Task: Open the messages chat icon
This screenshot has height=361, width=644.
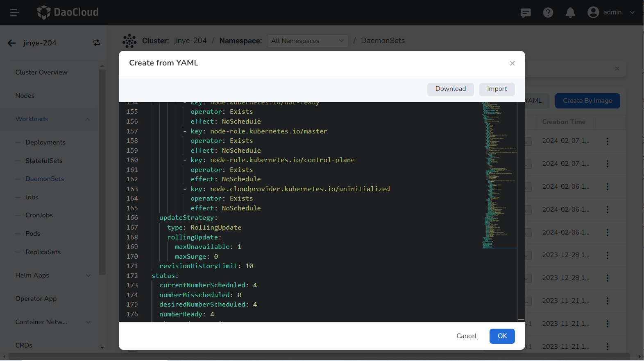Action: pos(525,13)
